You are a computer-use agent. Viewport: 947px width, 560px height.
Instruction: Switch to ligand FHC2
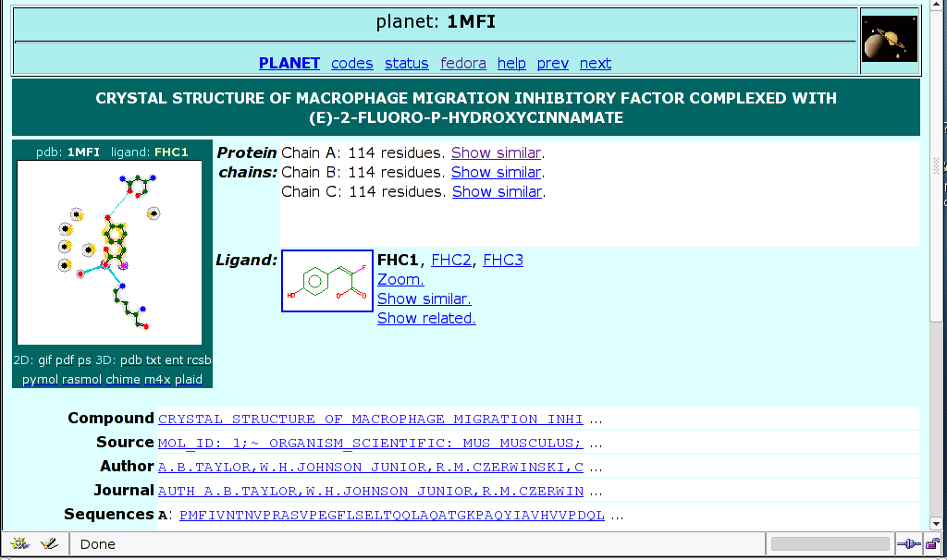point(452,260)
